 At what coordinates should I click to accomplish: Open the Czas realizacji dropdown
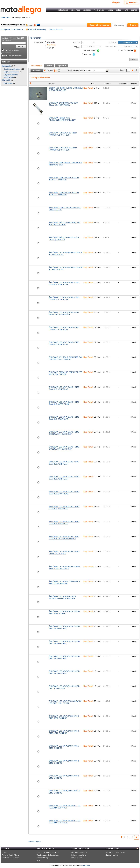[x=128, y=46]
